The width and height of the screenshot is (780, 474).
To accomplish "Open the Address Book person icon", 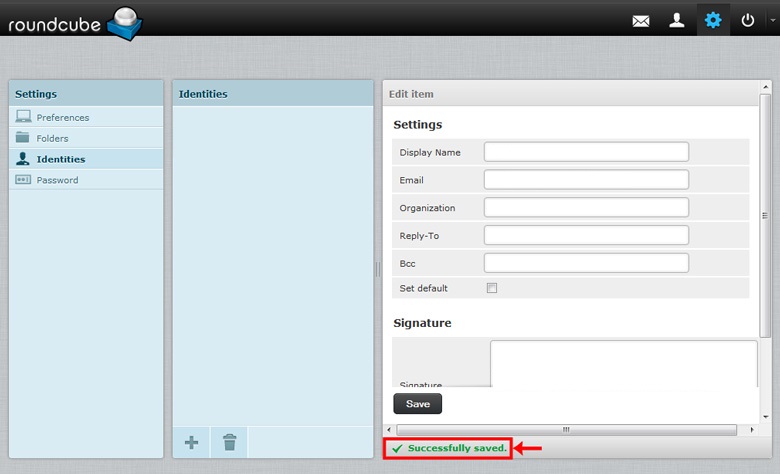I will pos(677,20).
